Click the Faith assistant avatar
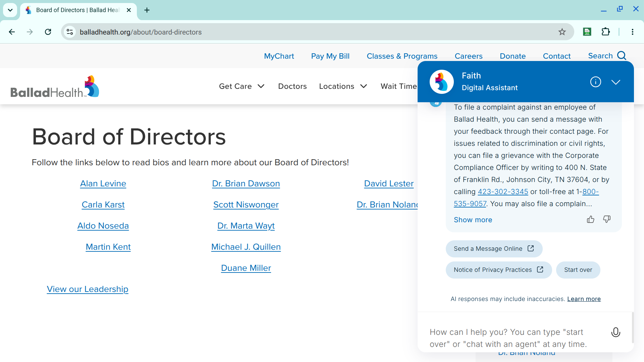This screenshot has width=644, height=362. pos(442,82)
